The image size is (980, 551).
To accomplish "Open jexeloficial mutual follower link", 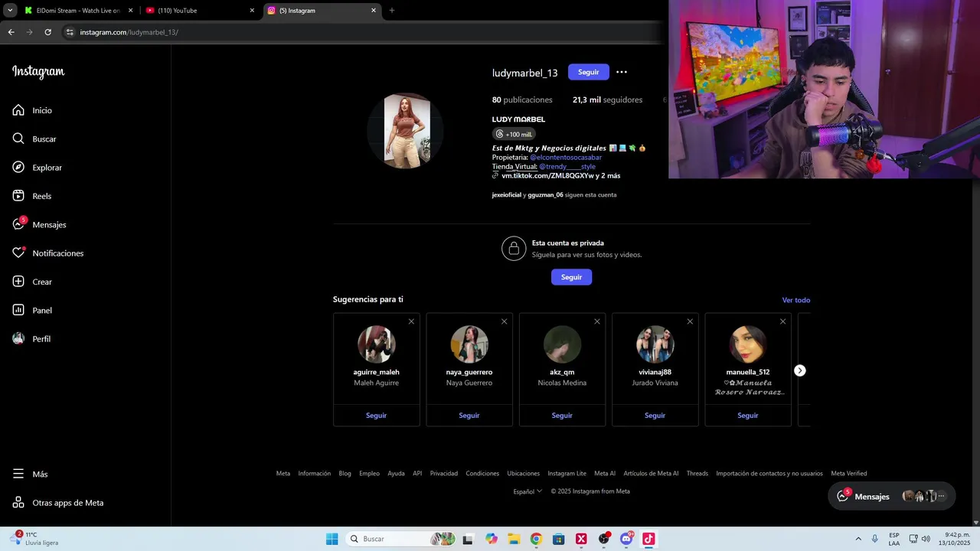I will click(507, 195).
